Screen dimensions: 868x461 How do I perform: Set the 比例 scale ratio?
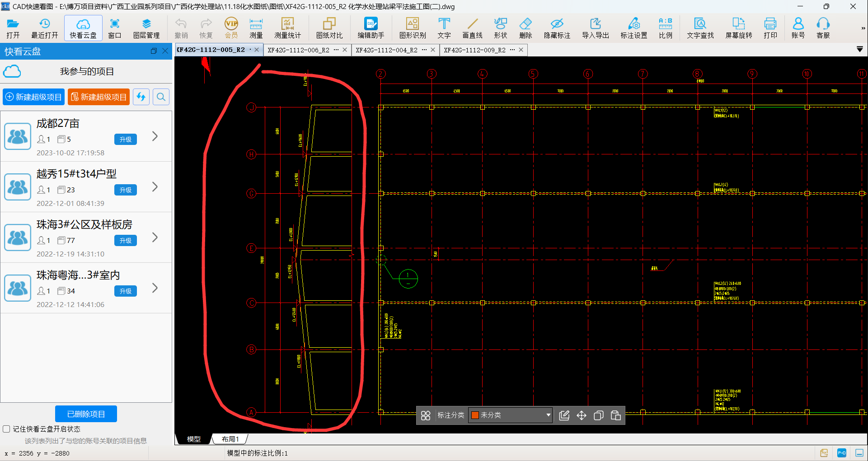[666, 28]
